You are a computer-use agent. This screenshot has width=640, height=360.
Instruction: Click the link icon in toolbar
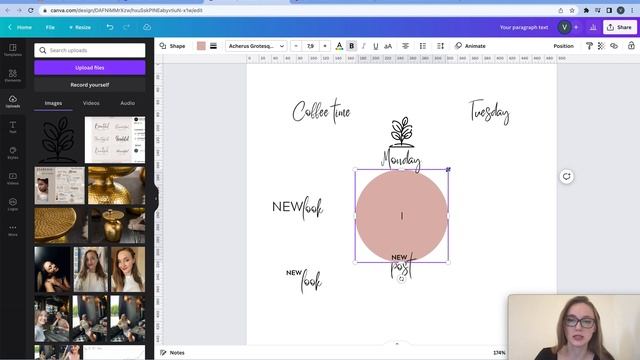(614, 46)
